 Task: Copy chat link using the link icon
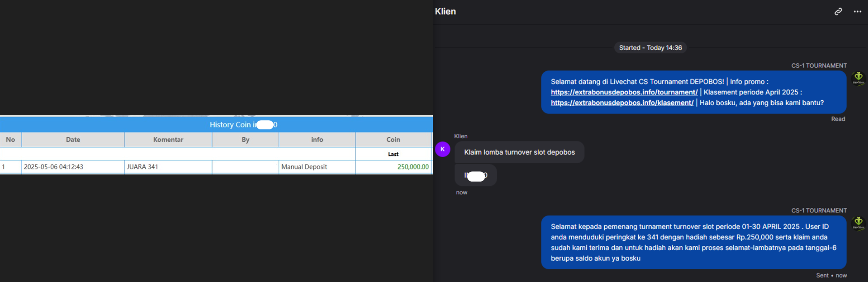[838, 11]
